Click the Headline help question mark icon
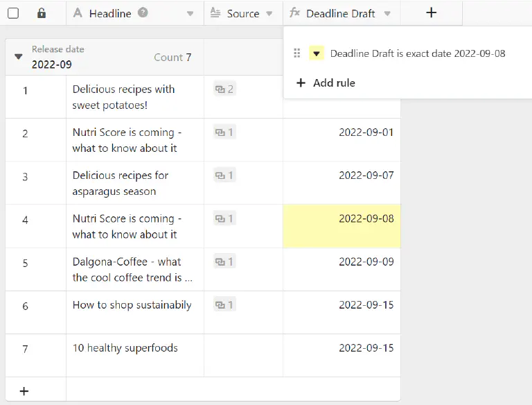The width and height of the screenshot is (532, 405). (143, 12)
